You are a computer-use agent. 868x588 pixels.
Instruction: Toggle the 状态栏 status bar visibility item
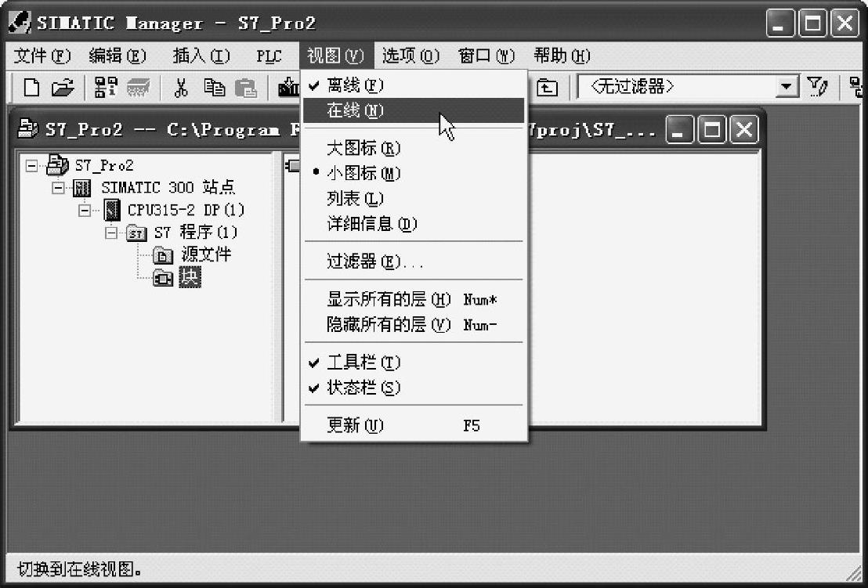[414, 388]
